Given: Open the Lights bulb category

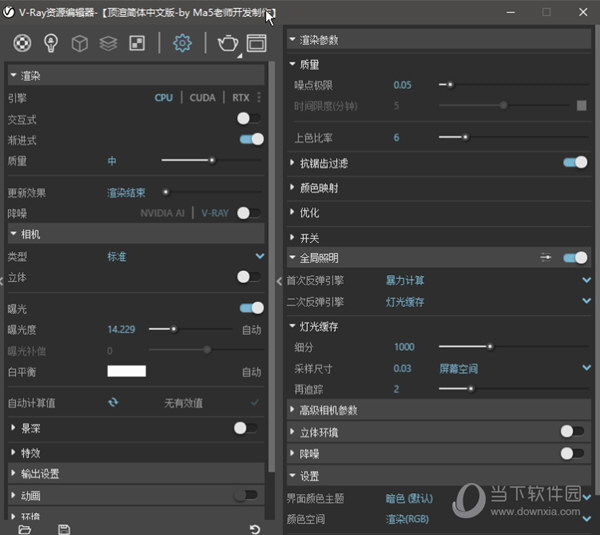Looking at the screenshot, I should [51, 43].
